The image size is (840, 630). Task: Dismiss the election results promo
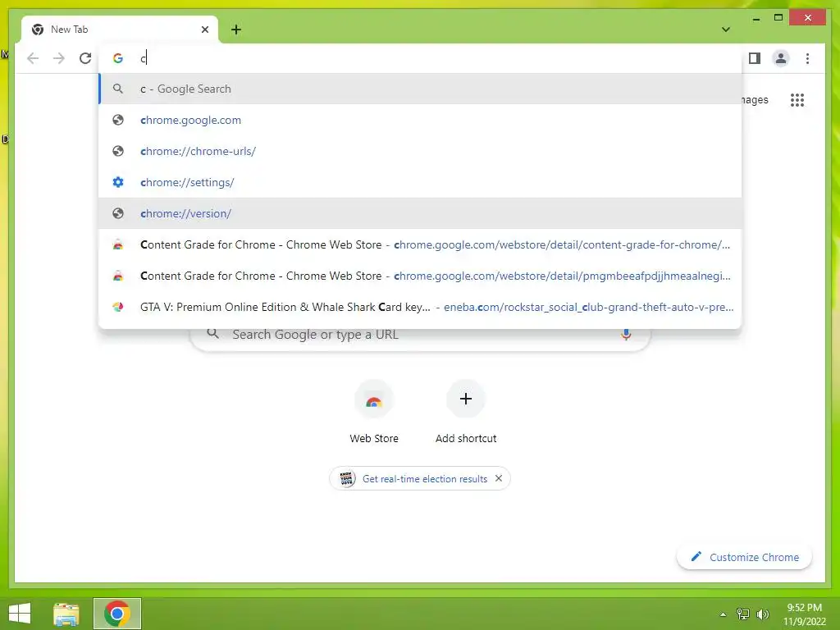tap(499, 478)
